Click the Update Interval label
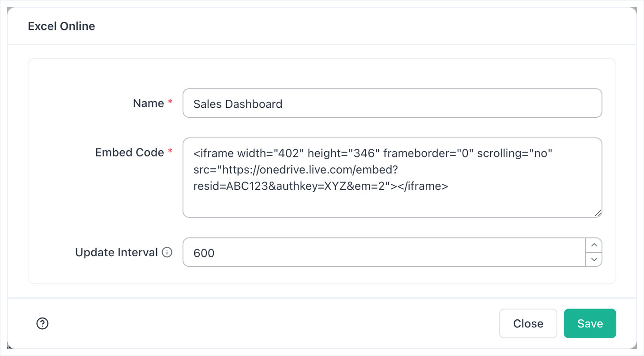644x356 pixels. pos(116,252)
